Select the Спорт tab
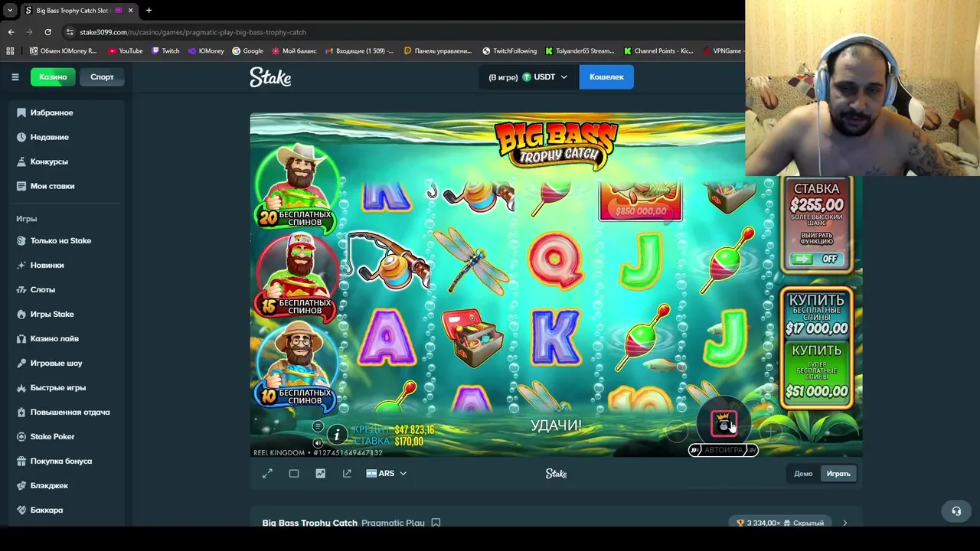 pos(102,77)
